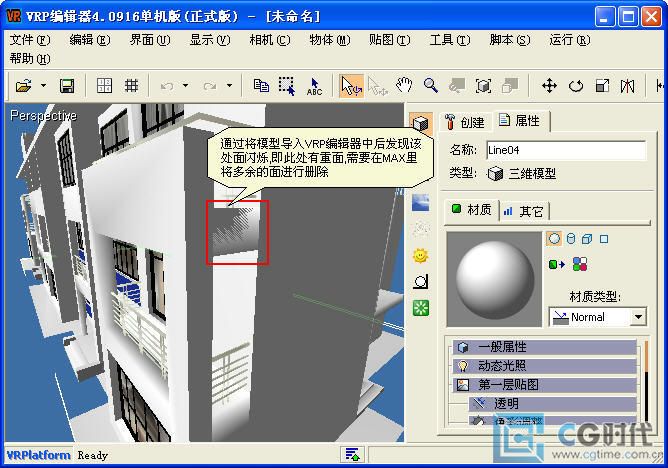Open the 材质类型 Normal dropdown
The height and width of the screenshot is (468, 668).
[598, 317]
